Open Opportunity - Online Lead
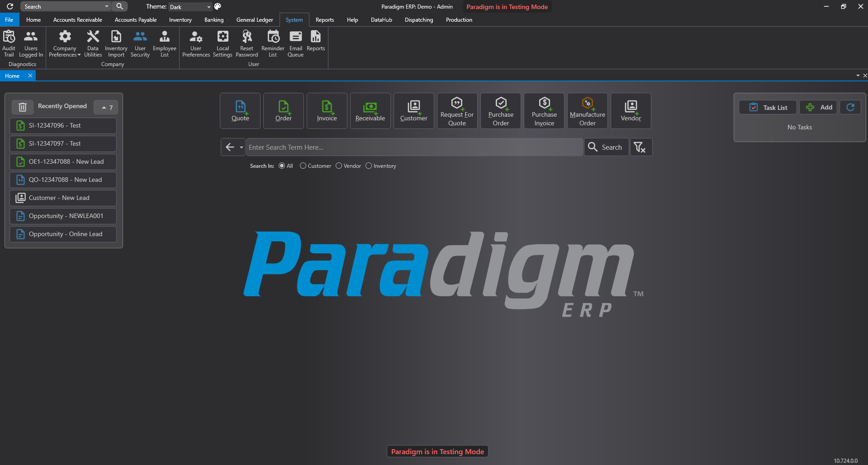The image size is (868, 465). (x=63, y=234)
